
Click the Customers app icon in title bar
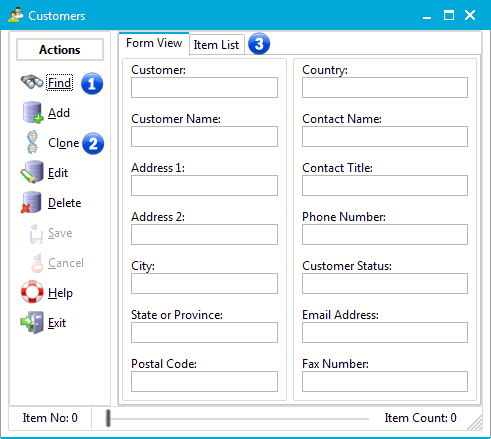click(16, 15)
